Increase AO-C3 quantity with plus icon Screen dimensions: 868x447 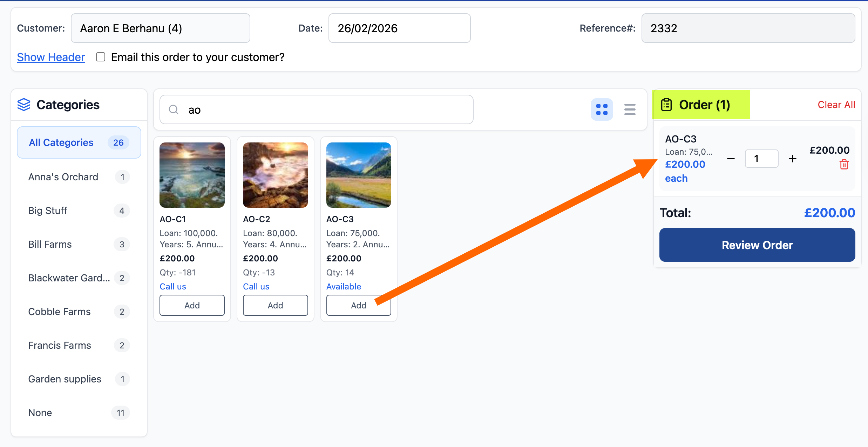[792, 159]
